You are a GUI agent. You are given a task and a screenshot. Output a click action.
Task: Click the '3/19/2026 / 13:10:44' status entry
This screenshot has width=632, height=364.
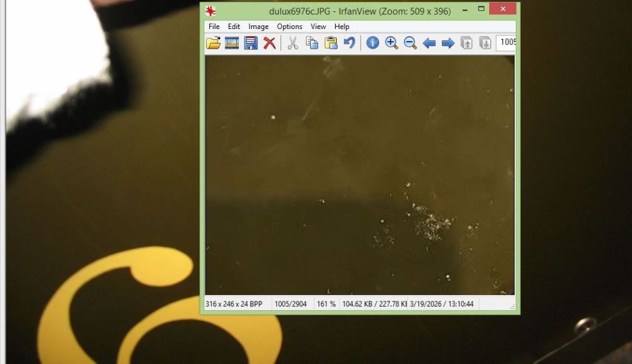tap(442, 304)
